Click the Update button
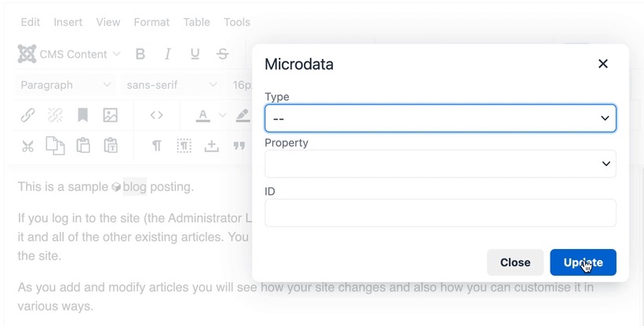 (x=584, y=262)
